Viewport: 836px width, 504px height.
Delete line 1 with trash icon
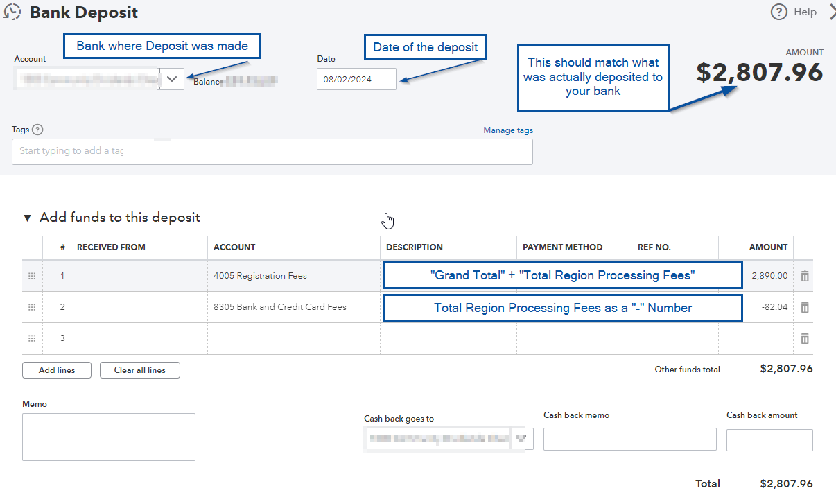804,276
